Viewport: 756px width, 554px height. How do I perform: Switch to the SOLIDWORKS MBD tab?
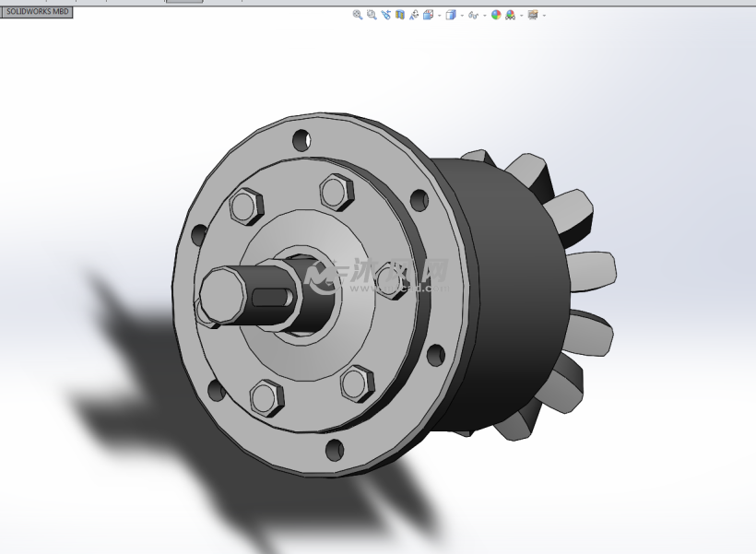[x=37, y=13]
